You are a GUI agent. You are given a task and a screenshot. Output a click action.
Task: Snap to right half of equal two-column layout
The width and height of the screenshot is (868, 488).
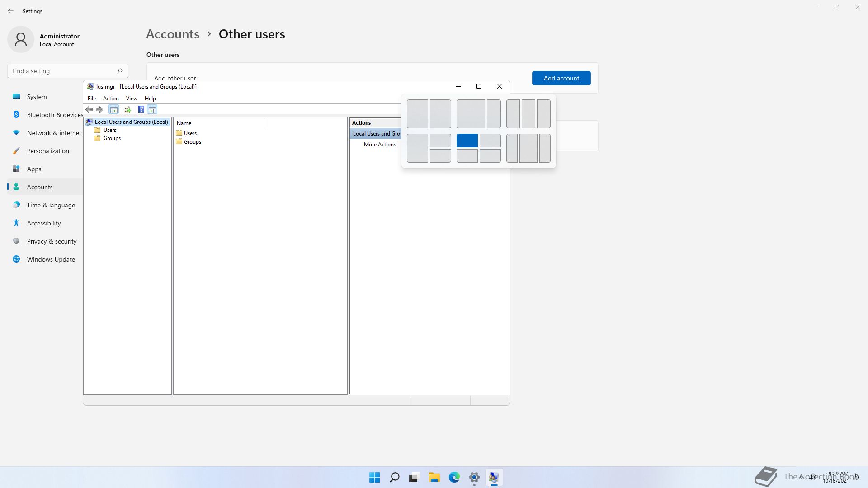(440, 114)
